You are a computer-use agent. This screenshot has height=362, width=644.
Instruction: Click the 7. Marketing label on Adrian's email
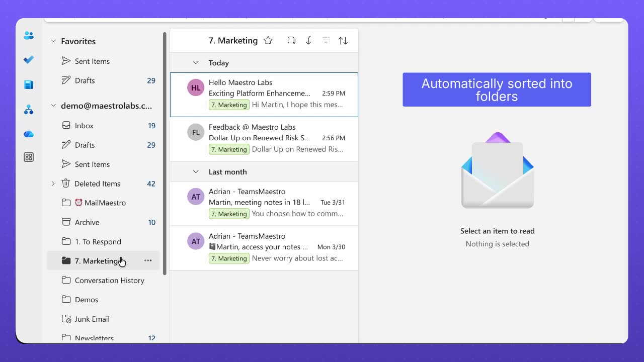tap(229, 213)
